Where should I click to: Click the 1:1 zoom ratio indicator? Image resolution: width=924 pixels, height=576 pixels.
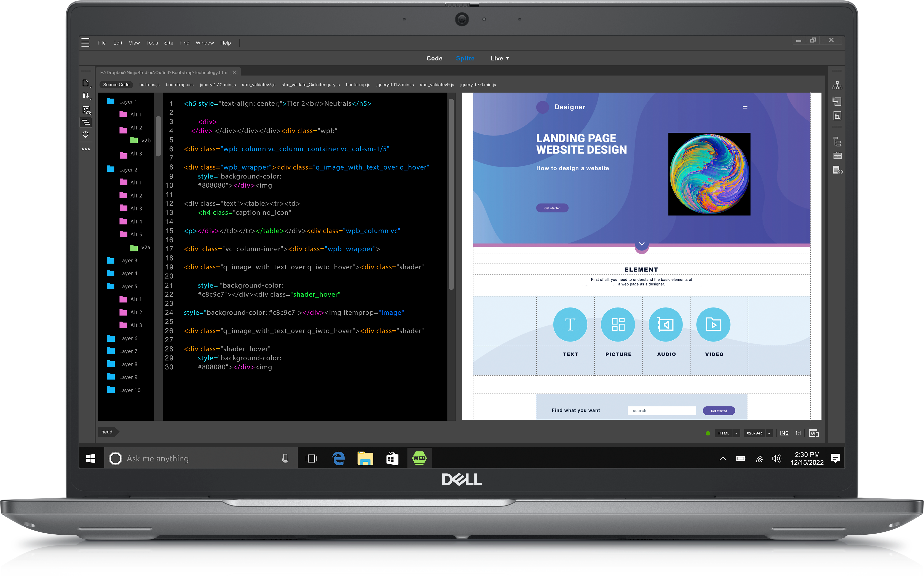798,433
